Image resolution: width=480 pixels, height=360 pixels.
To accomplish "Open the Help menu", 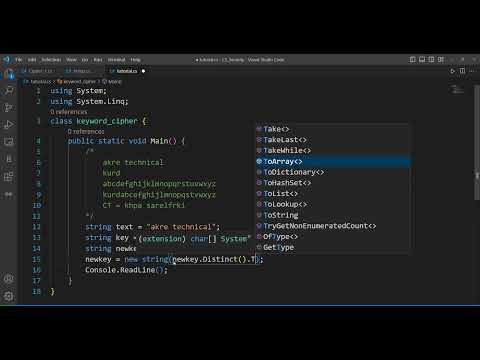I will point(135,60).
